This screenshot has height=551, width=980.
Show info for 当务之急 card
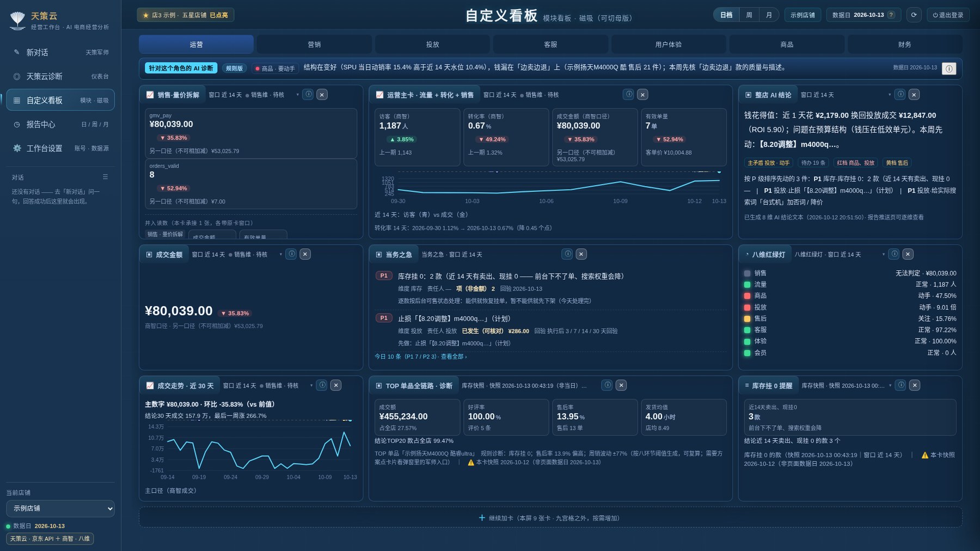coord(567,254)
